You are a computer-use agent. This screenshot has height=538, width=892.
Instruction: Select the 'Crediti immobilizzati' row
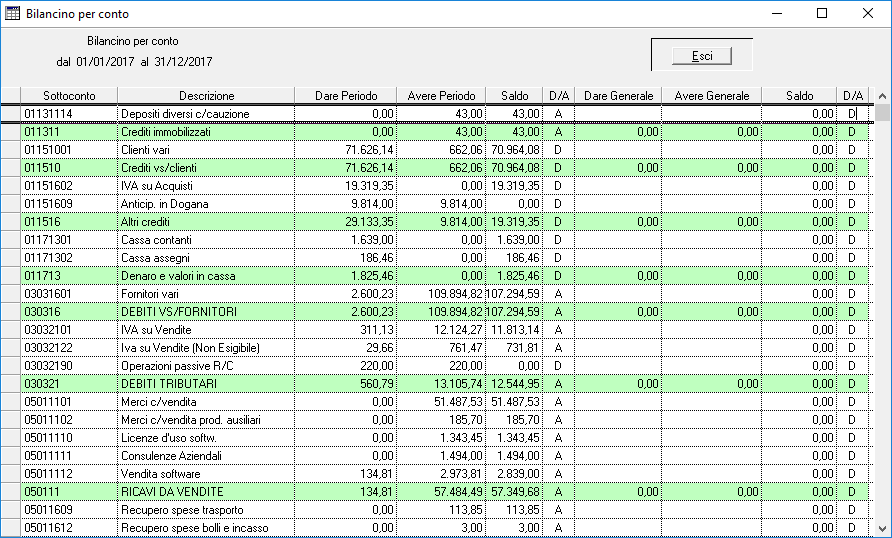[x=445, y=132]
